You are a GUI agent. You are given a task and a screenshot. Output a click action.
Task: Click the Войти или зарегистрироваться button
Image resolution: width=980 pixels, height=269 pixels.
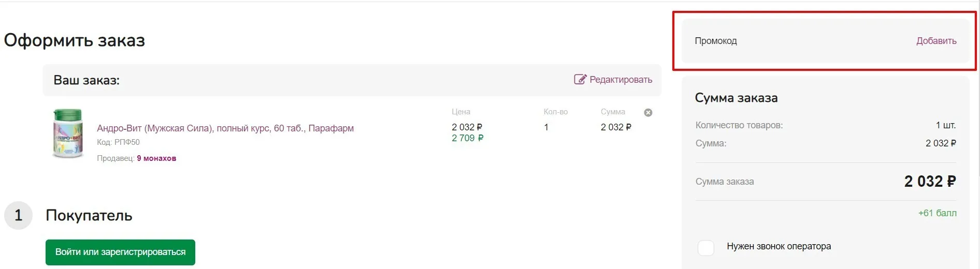(120, 252)
